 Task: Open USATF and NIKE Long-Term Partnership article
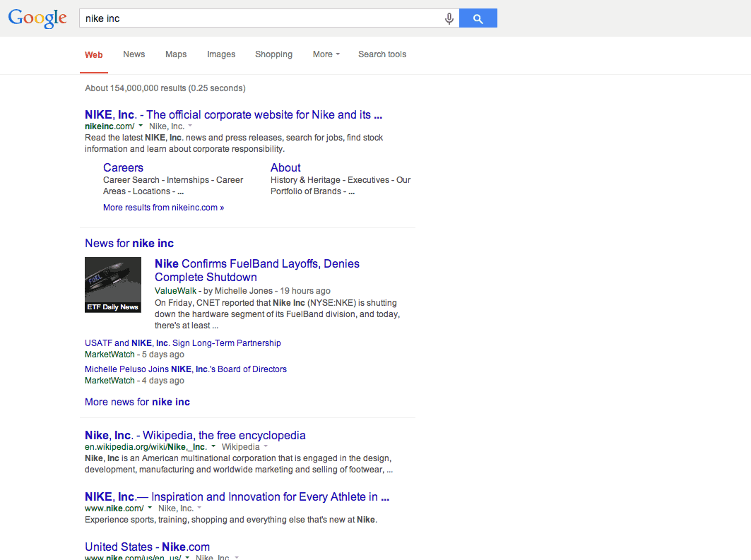pyautogui.click(x=182, y=342)
